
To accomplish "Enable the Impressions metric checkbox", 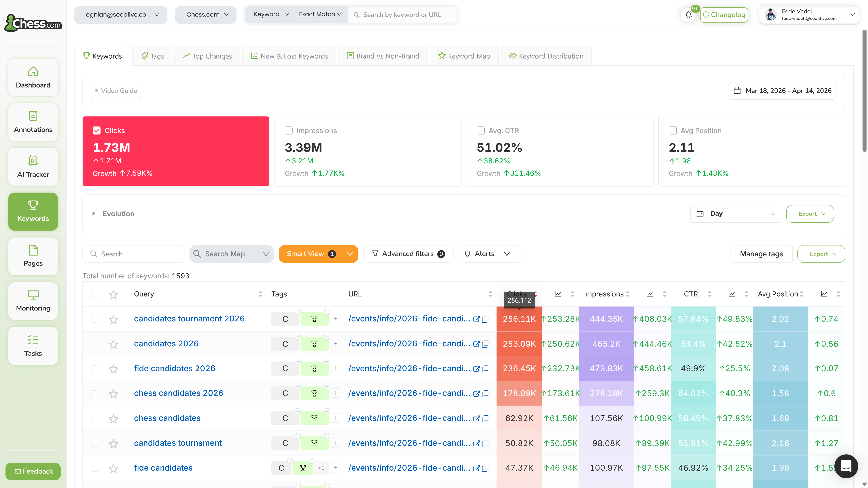I will coord(288,131).
